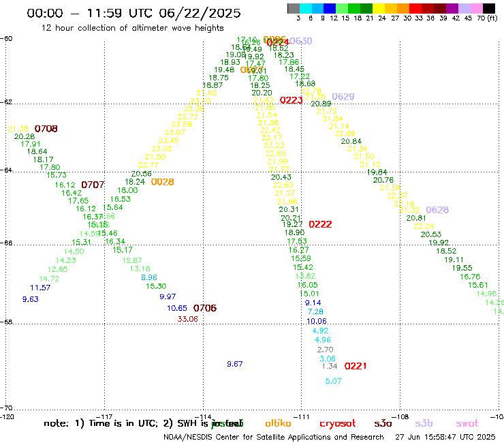The width and height of the screenshot is (504, 443).
Task: Click the cyan 5.07 value
Action: coord(333,381)
